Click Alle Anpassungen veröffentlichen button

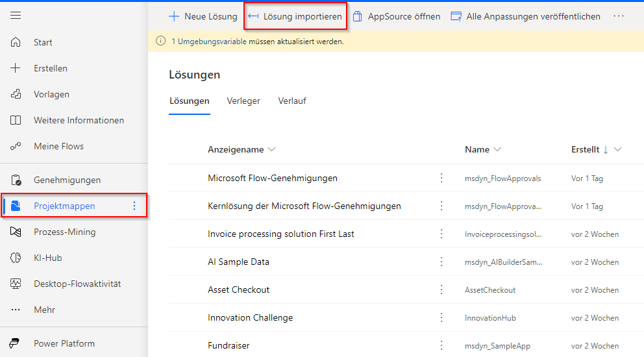pos(526,16)
